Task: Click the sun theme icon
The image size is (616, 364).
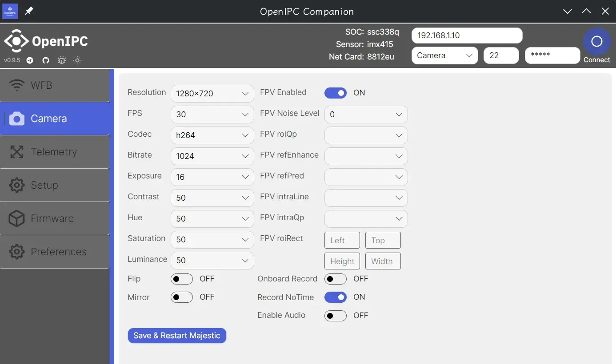Action: tap(77, 60)
